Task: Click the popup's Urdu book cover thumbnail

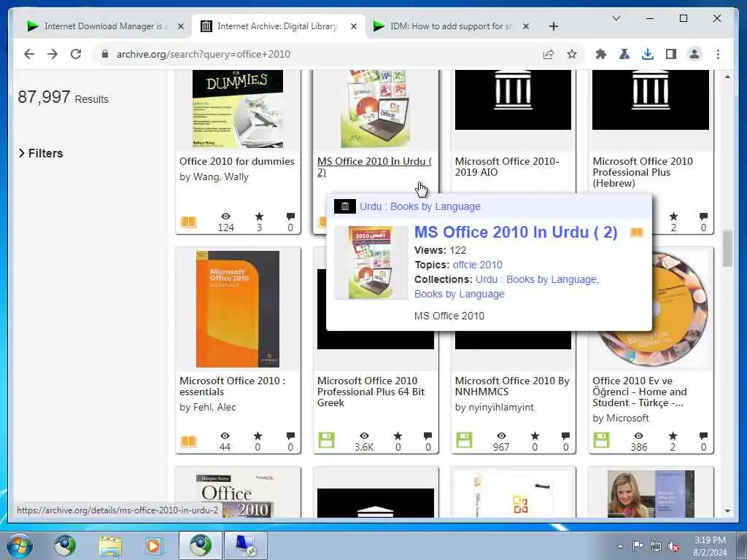Action: (371, 262)
